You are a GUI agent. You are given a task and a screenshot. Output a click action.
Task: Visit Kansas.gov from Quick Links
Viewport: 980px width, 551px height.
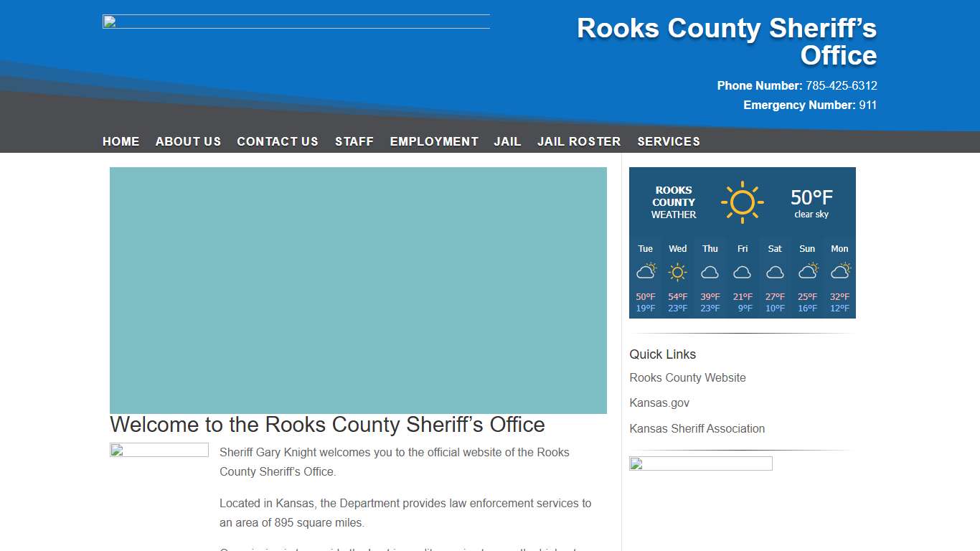tap(659, 402)
